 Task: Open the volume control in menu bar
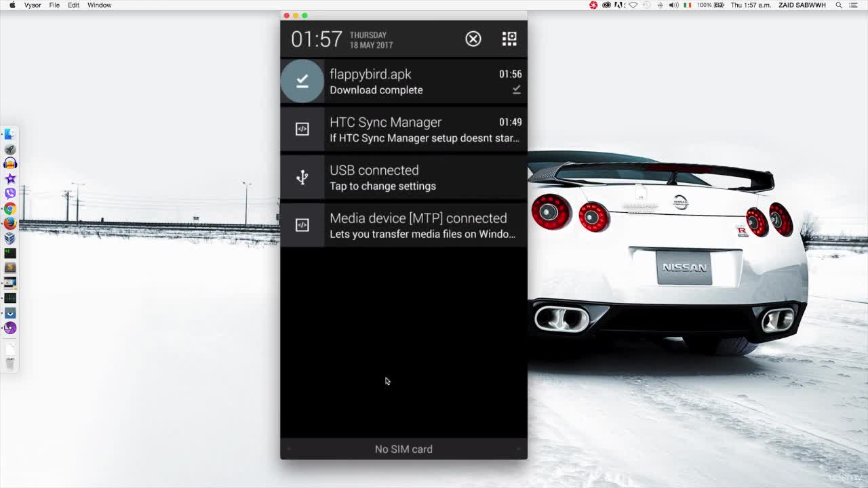(673, 5)
